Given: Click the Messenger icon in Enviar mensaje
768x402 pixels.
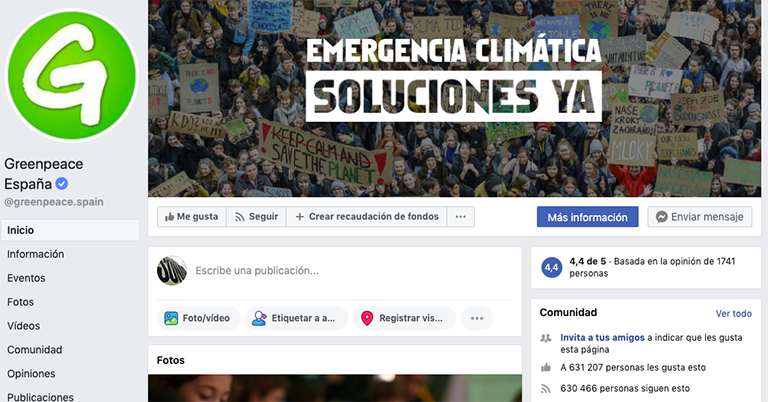Looking at the screenshot, I should tap(662, 217).
